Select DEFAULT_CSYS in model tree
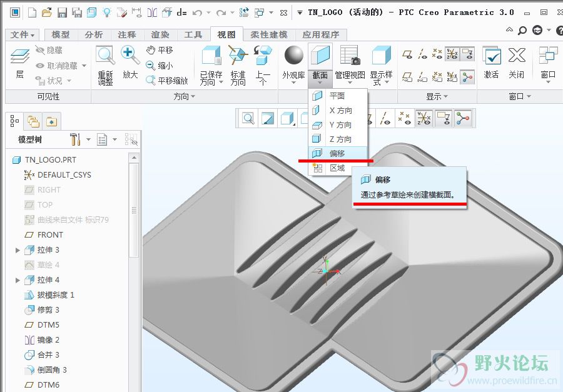This screenshot has width=563, height=392. pos(58,175)
